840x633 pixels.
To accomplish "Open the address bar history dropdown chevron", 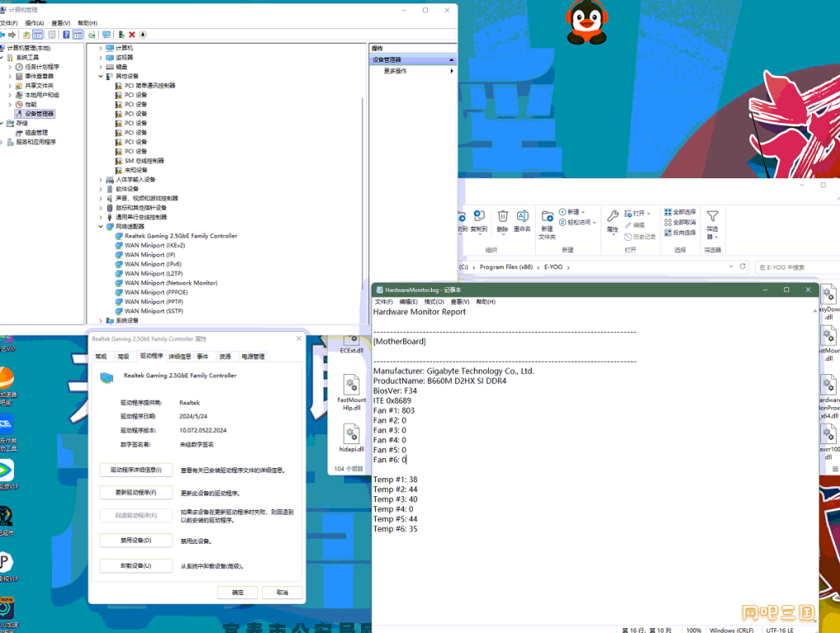I will (x=730, y=267).
